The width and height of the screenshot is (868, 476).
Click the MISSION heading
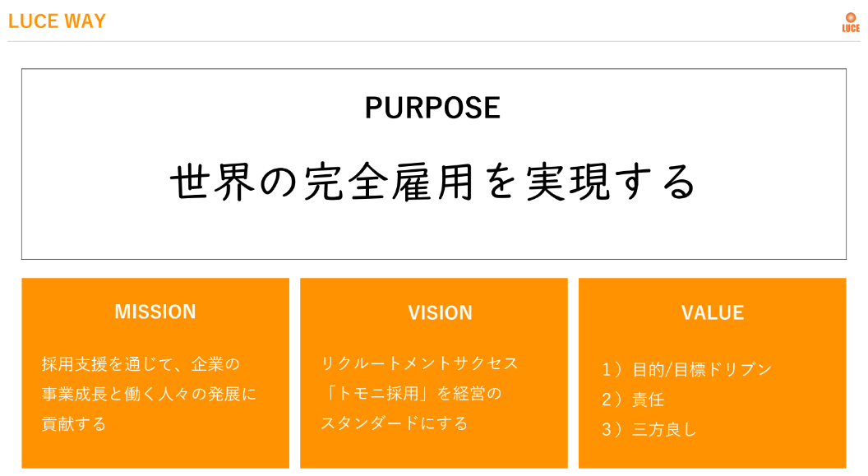pyautogui.click(x=155, y=312)
